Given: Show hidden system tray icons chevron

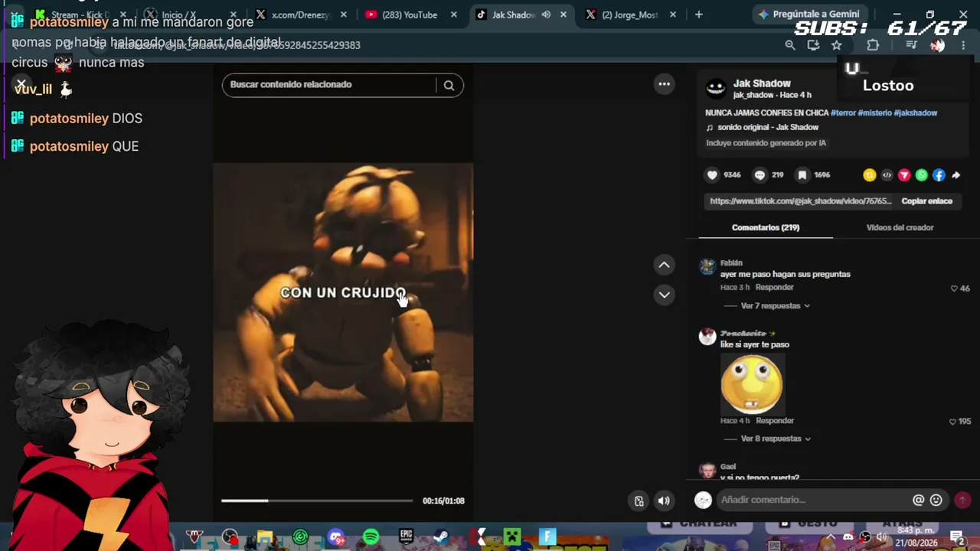Looking at the screenshot, I should 830,536.
